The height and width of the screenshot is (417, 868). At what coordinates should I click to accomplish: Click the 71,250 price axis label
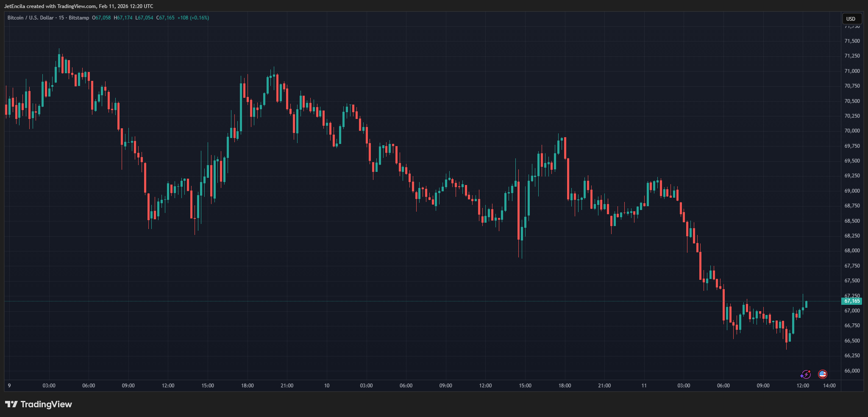[852, 56]
